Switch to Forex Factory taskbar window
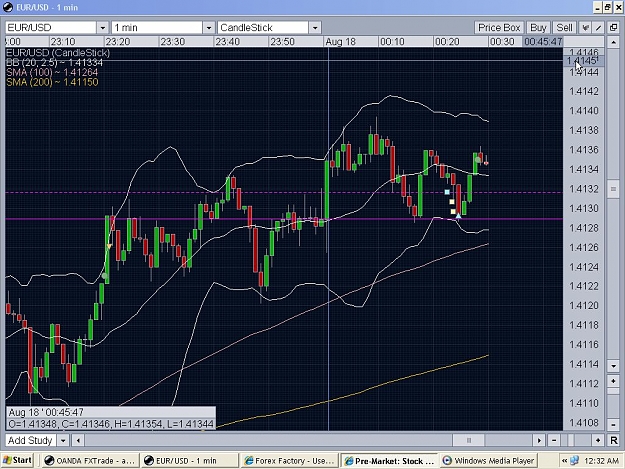 coord(289,461)
